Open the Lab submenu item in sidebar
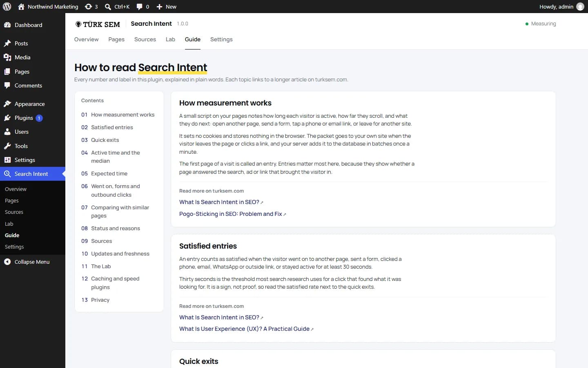This screenshot has height=368, width=588. tap(9, 224)
